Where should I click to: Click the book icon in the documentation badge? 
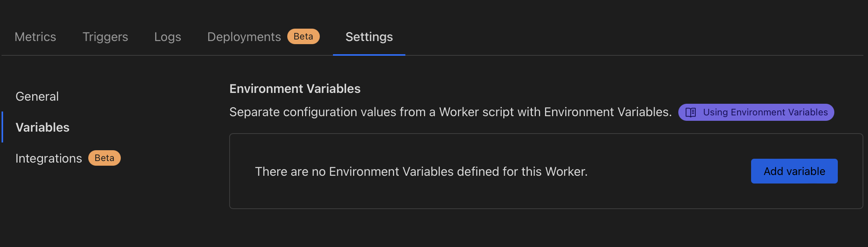click(x=691, y=112)
